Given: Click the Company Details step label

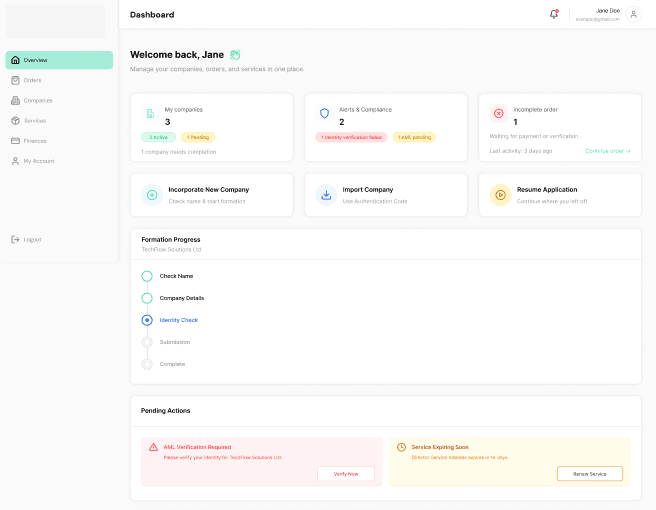Looking at the screenshot, I should pos(182,298).
